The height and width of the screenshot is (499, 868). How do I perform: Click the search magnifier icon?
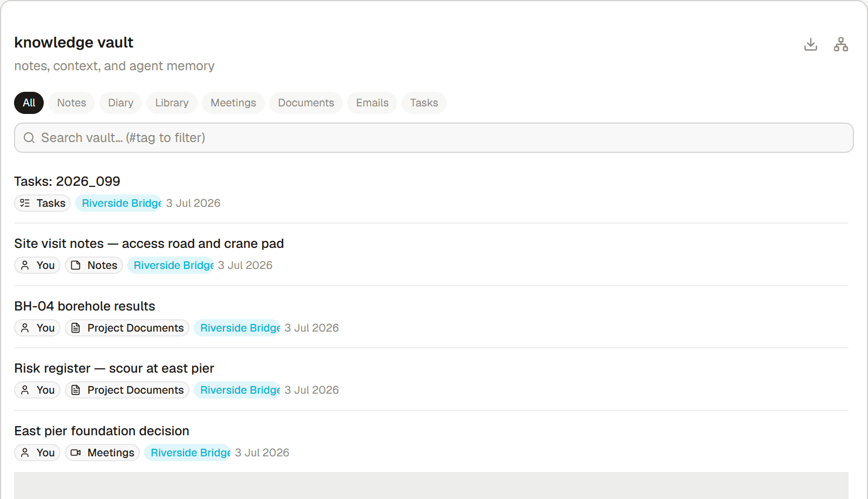[29, 138]
